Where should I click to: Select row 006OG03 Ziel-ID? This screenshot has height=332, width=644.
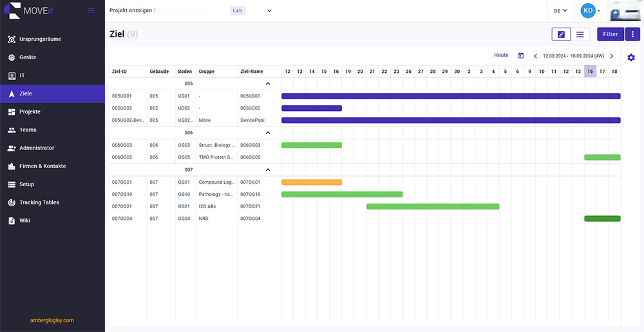[122, 145]
